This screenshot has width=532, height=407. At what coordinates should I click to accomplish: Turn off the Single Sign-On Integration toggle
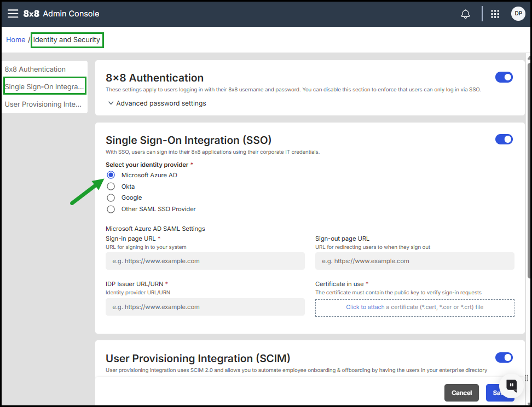point(504,139)
